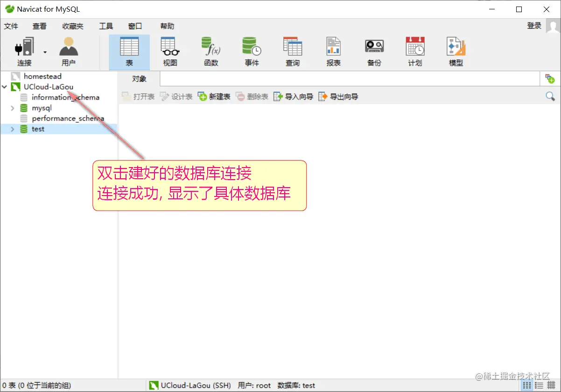Select the 事件 (Event) toolbar icon
The image size is (561, 392).
pos(252,52)
